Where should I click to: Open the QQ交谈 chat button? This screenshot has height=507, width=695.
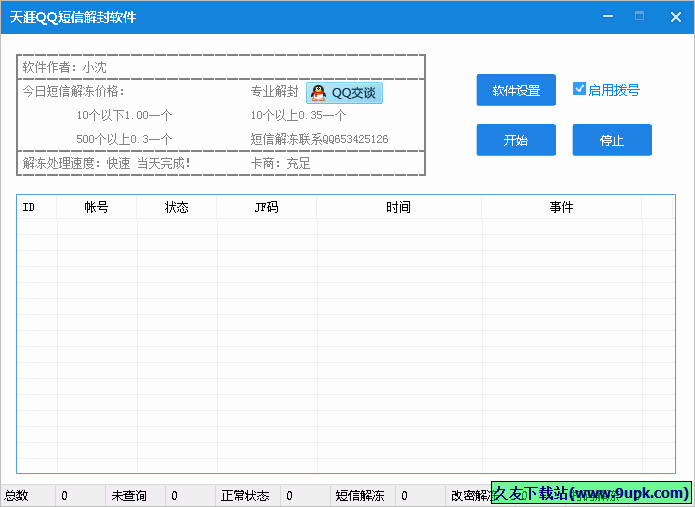coord(344,93)
